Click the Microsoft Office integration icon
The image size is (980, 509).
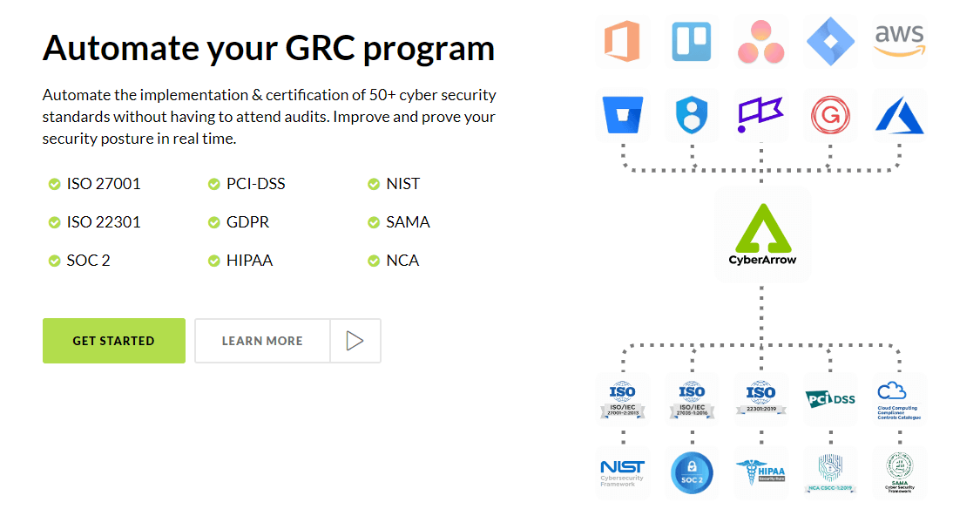tap(622, 41)
